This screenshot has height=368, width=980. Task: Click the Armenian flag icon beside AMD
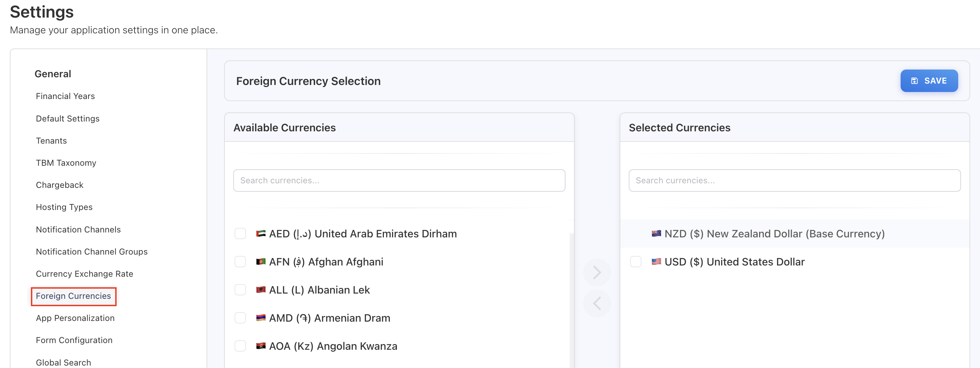pos(261,318)
